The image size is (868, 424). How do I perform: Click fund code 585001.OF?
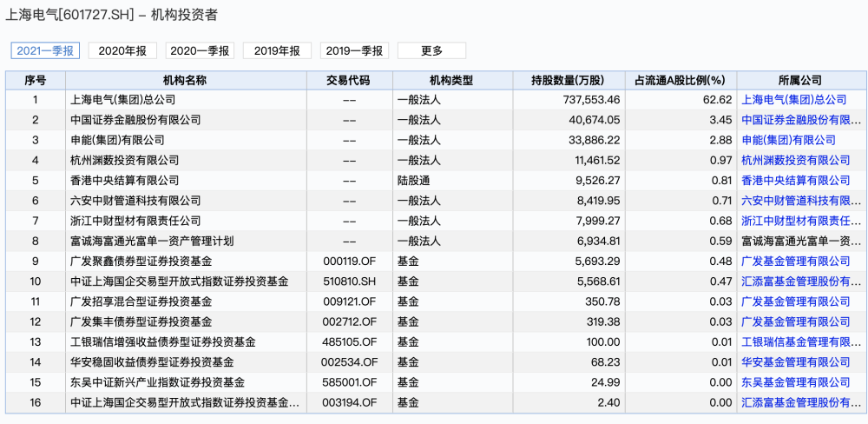click(349, 382)
